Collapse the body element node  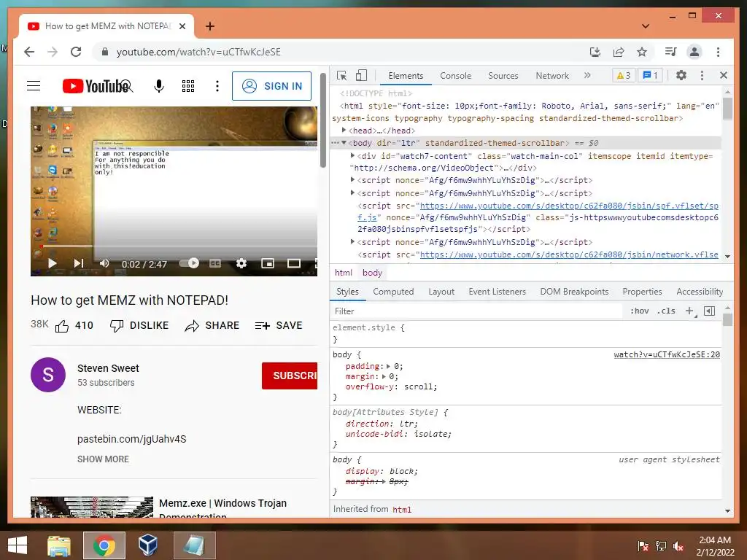tap(344, 142)
